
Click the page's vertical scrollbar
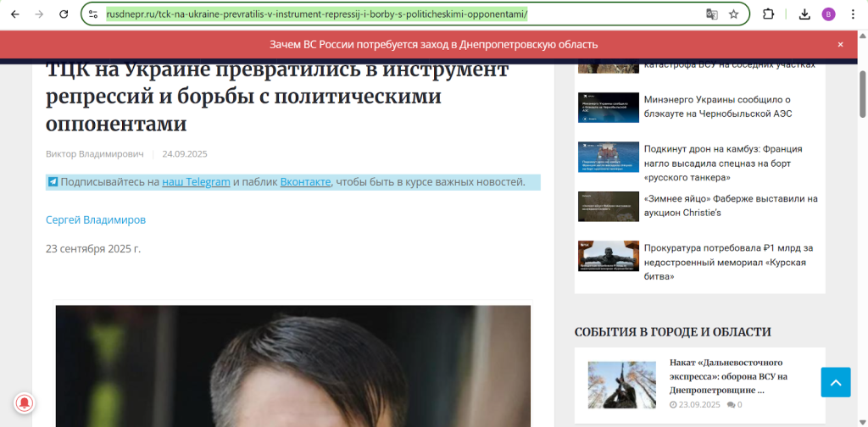(862, 93)
